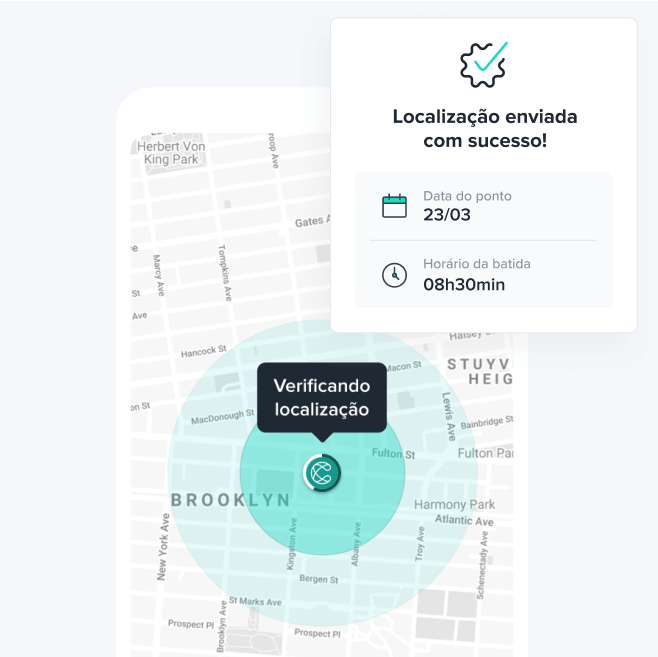Click the Localização enviada com sucesso heading
This screenshot has width=658, height=657.
tap(485, 128)
